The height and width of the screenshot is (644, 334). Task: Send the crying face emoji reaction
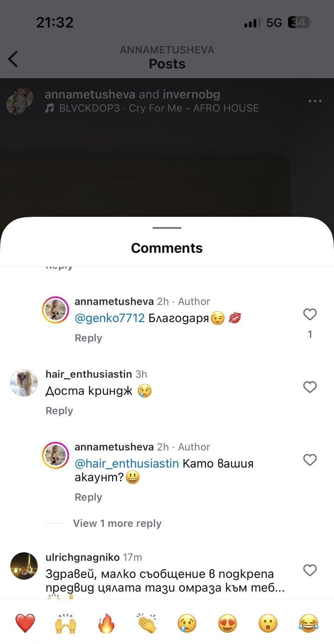pyautogui.click(x=187, y=623)
